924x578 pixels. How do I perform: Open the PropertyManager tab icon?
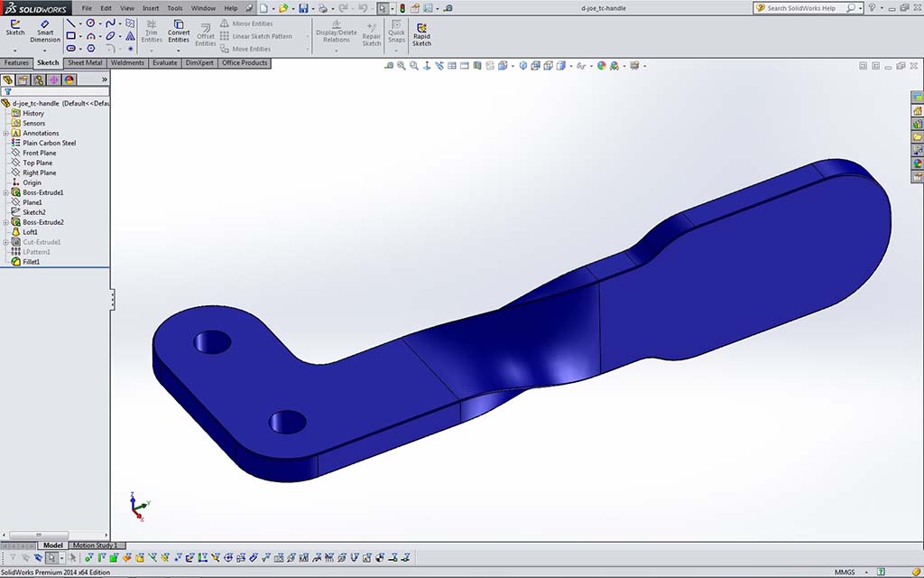pos(23,79)
